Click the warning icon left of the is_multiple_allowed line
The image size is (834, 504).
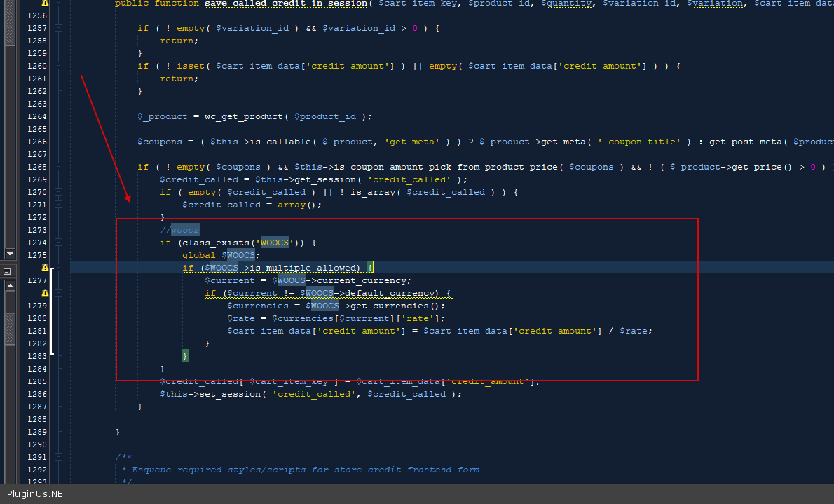pyautogui.click(x=45, y=268)
